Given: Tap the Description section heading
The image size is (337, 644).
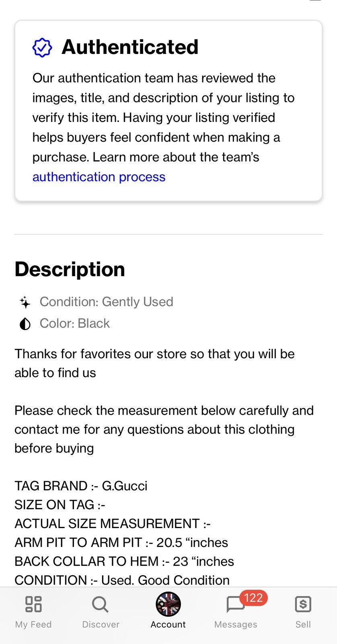Looking at the screenshot, I should click(70, 269).
